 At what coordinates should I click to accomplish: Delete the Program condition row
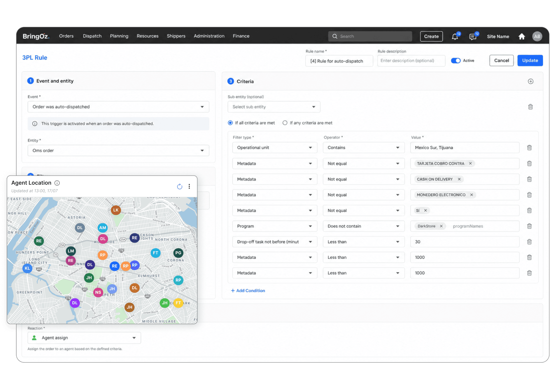[529, 226]
